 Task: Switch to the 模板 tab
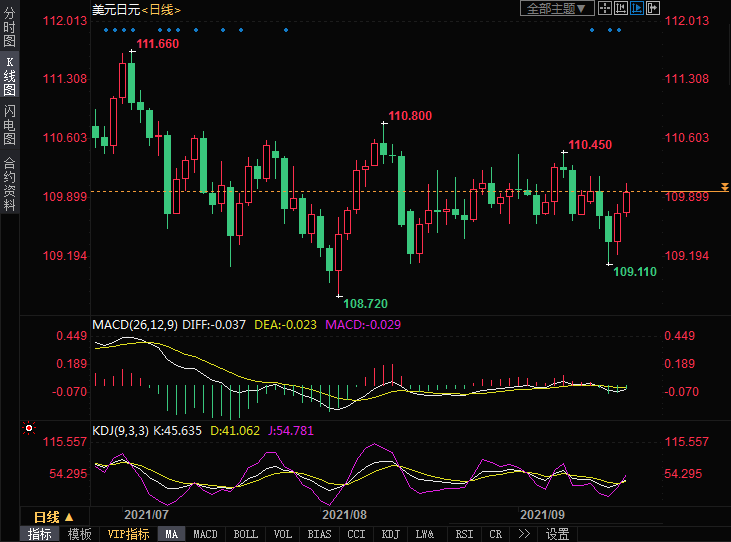point(80,534)
